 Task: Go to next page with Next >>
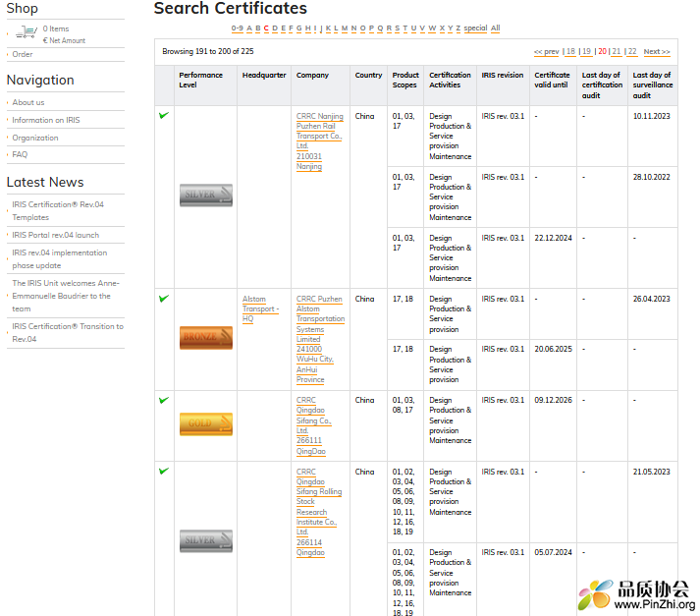pos(657,52)
